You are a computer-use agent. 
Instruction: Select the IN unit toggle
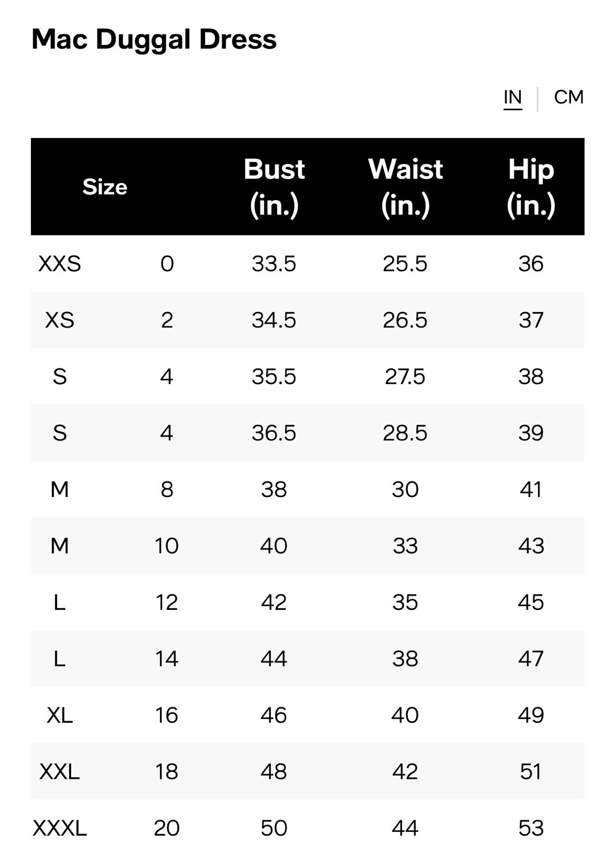pos(513,98)
